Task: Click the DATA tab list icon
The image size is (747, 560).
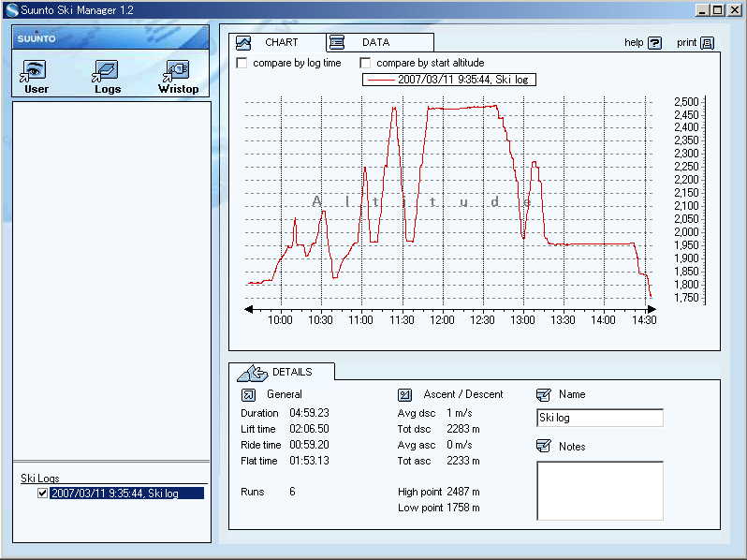Action: pos(337,42)
